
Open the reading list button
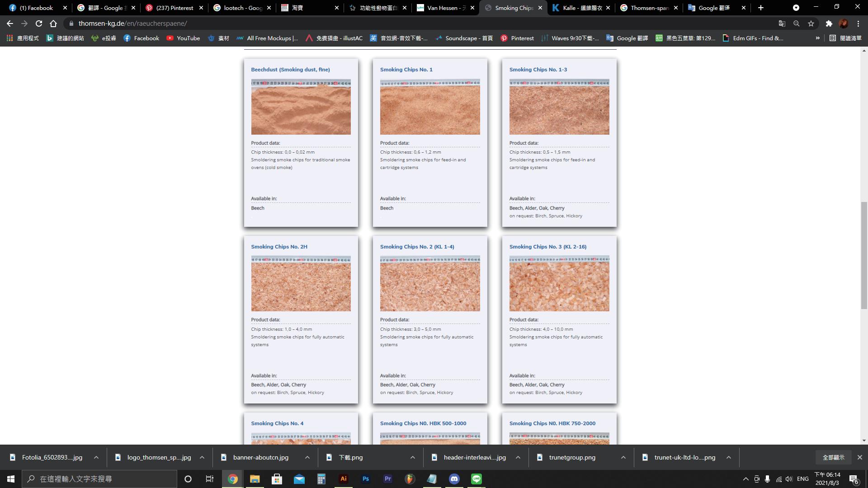click(x=845, y=38)
